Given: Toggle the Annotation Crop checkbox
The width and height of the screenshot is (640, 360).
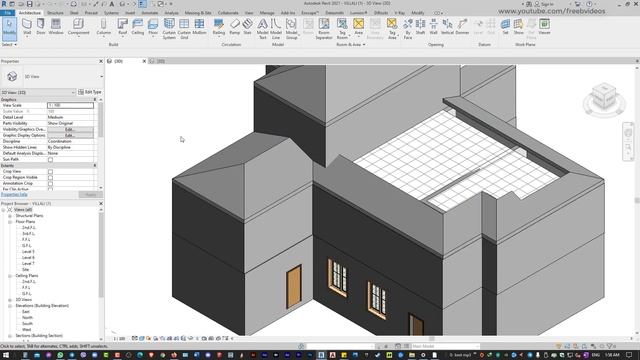Looking at the screenshot, I should [50, 184].
